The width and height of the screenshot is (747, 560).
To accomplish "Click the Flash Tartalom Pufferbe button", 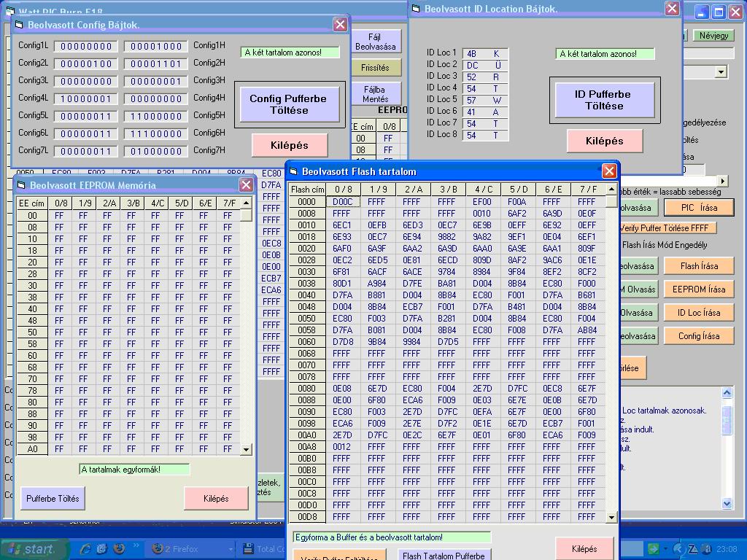I will pos(444,555).
